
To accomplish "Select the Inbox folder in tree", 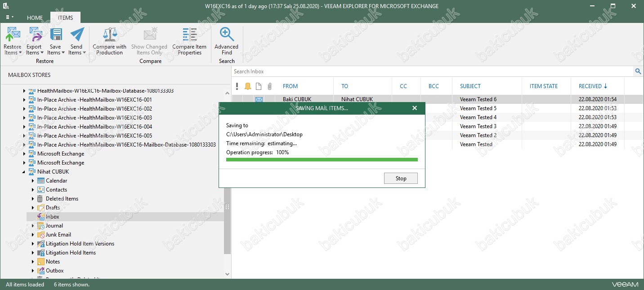I will pyautogui.click(x=53, y=217).
